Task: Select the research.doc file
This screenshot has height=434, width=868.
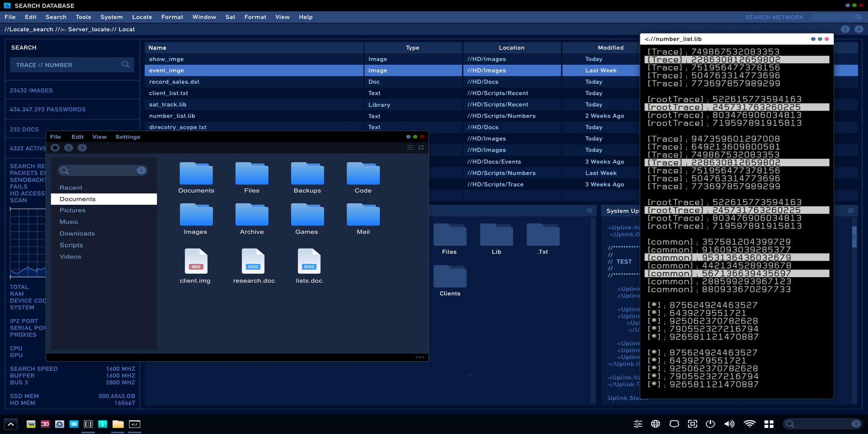Action: tap(254, 266)
